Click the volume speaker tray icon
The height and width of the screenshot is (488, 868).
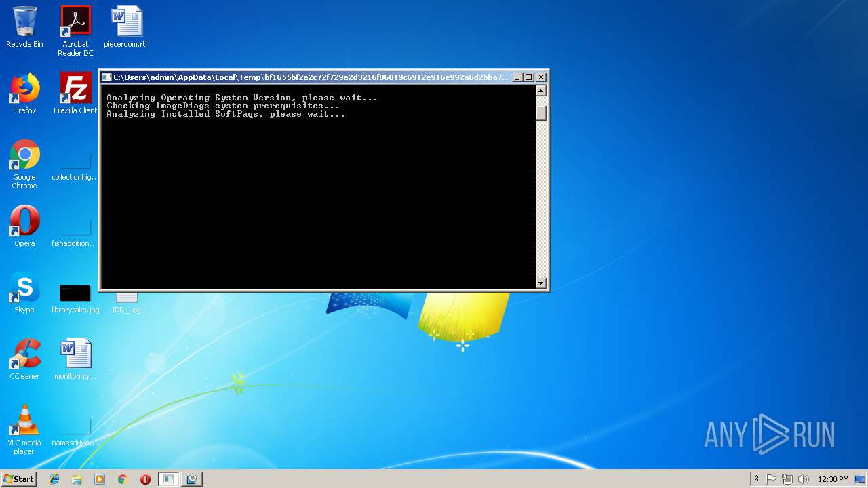point(804,479)
